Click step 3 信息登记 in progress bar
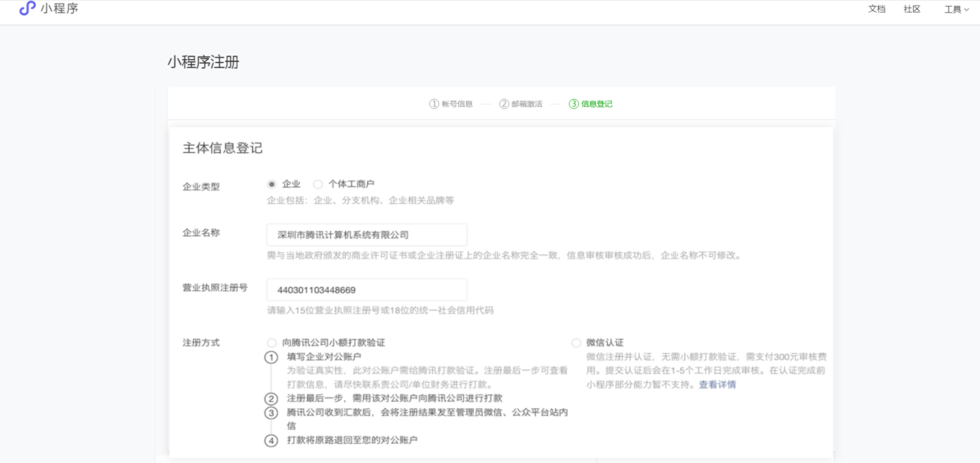The image size is (980, 463). click(591, 104)
